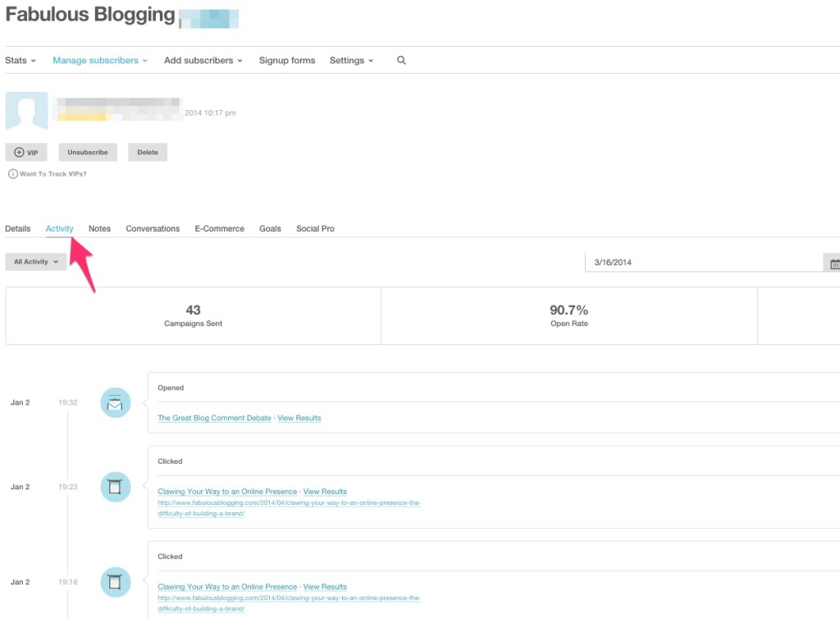Image resolution: width=840 pixels, height=619 pixels.
Task: Click the Unsubscribe button
Action: pos(87,152)
